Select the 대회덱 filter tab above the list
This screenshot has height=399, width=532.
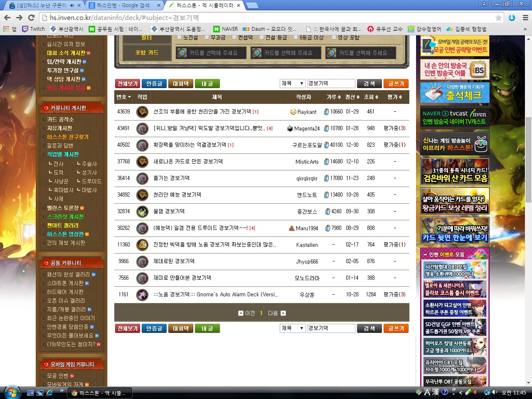coord(180,84)
